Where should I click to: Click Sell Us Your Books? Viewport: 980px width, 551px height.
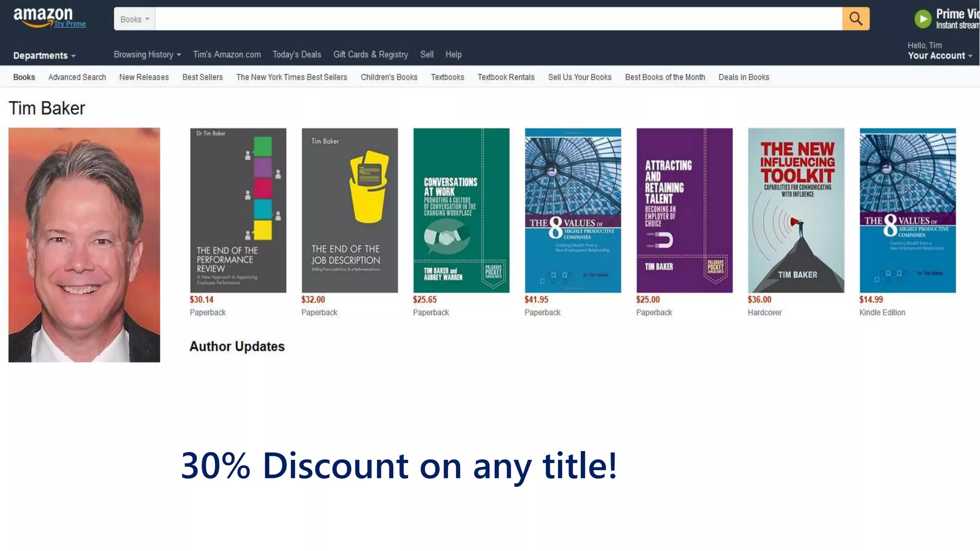click(x=579, y=77)
